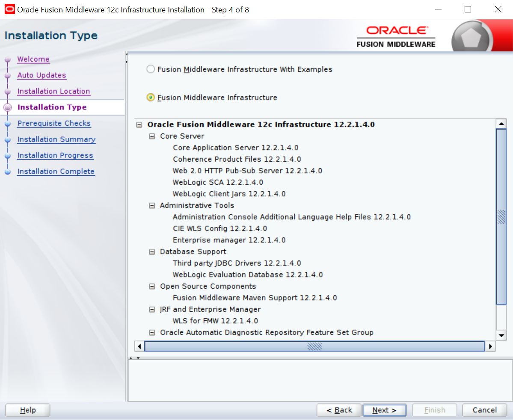Open the Auto Updates step

coord(42,75)
